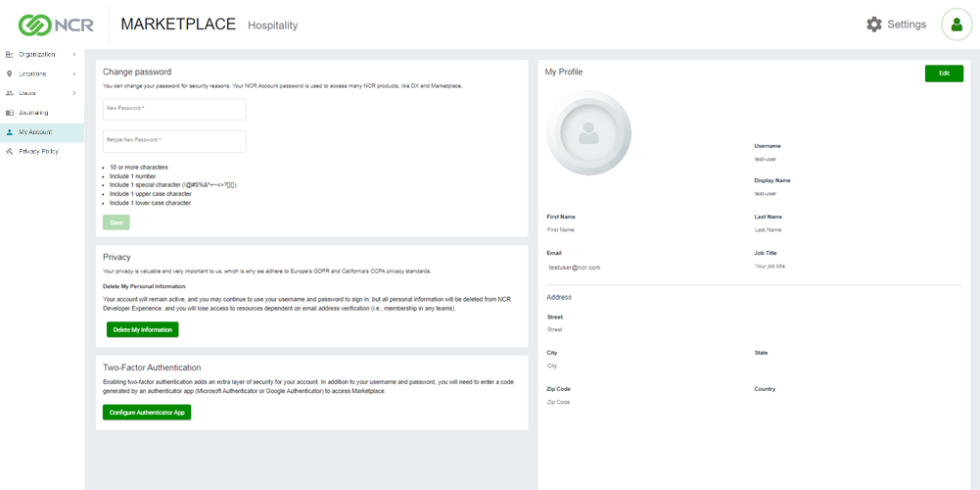Click the 'Include 1 special character' rule

[x=173, y=185]
